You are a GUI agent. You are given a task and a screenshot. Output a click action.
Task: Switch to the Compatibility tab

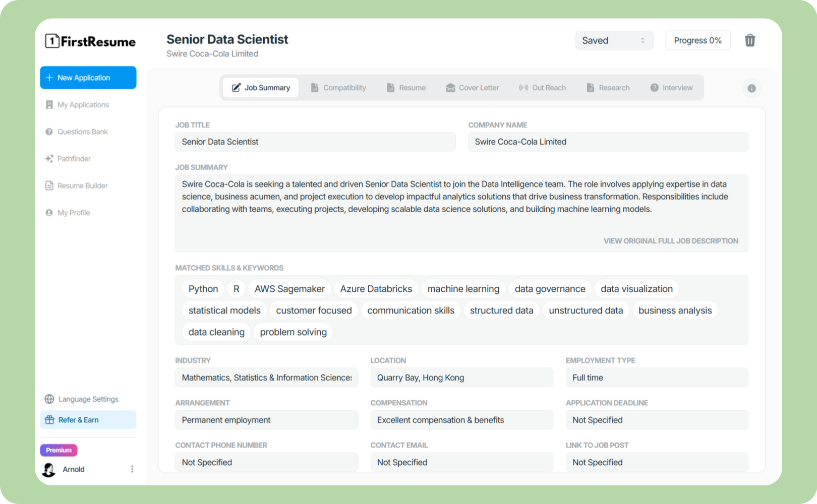click(x=339, y=88)
